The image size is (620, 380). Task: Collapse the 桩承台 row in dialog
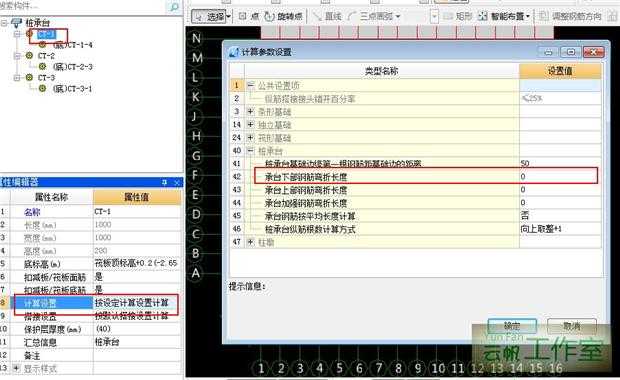[250, 151]
